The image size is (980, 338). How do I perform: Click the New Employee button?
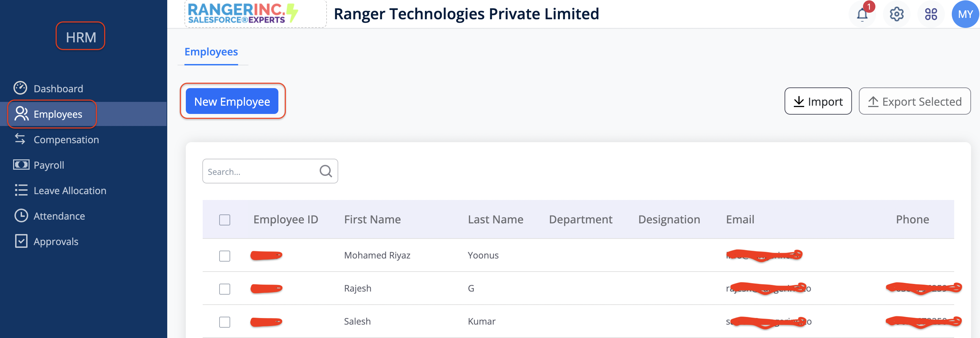point(232,101)
